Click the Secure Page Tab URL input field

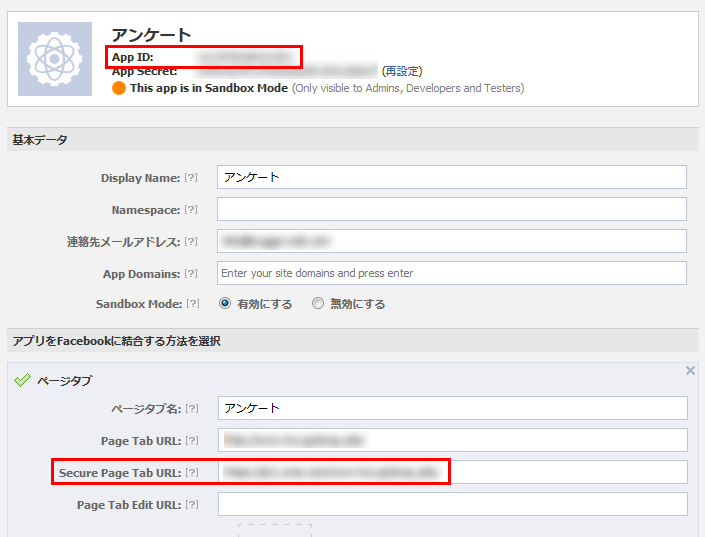point(453,472)
